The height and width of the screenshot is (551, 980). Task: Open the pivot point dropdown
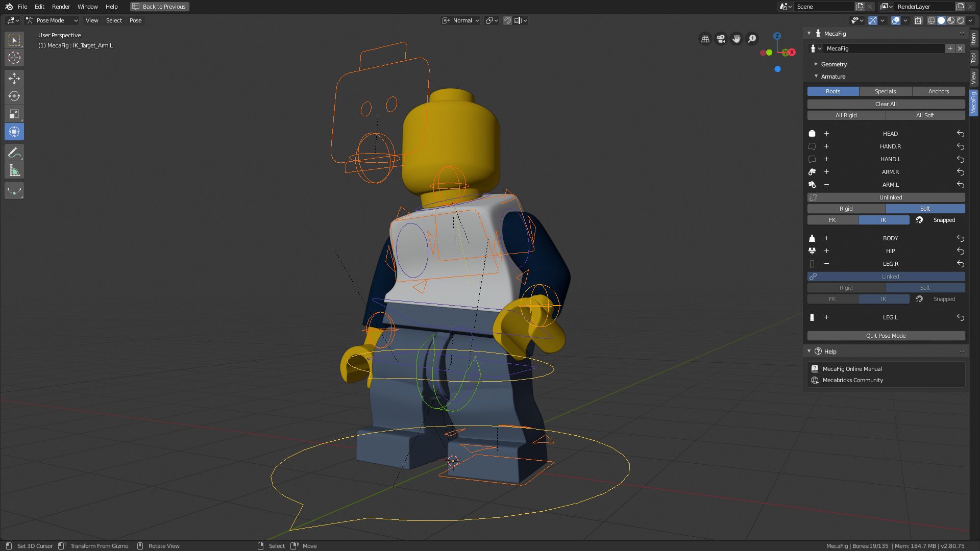(492, 20)
